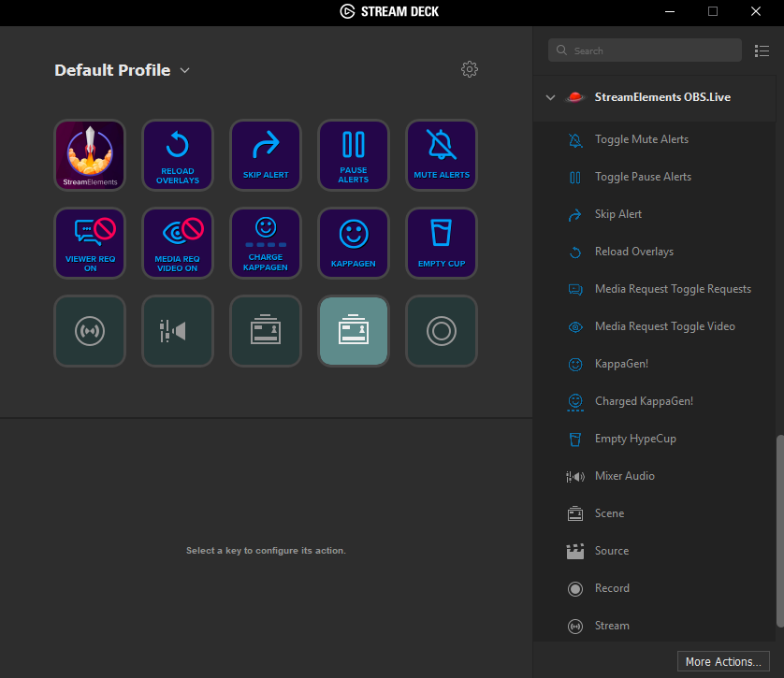This screenshot has height=678, width=784.
Task: Select the Mute Alerts key
Action: [x=442, y=155]
